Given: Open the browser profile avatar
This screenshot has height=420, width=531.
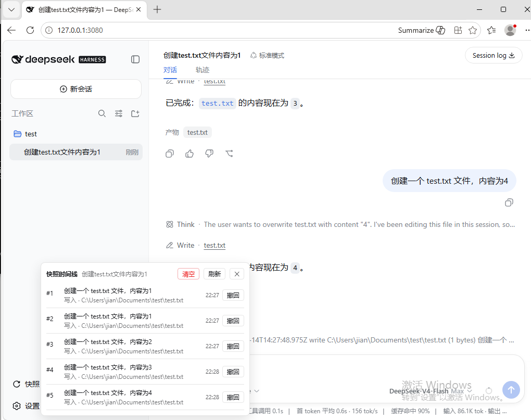Looking at the screenshot, I should (510, 30).
